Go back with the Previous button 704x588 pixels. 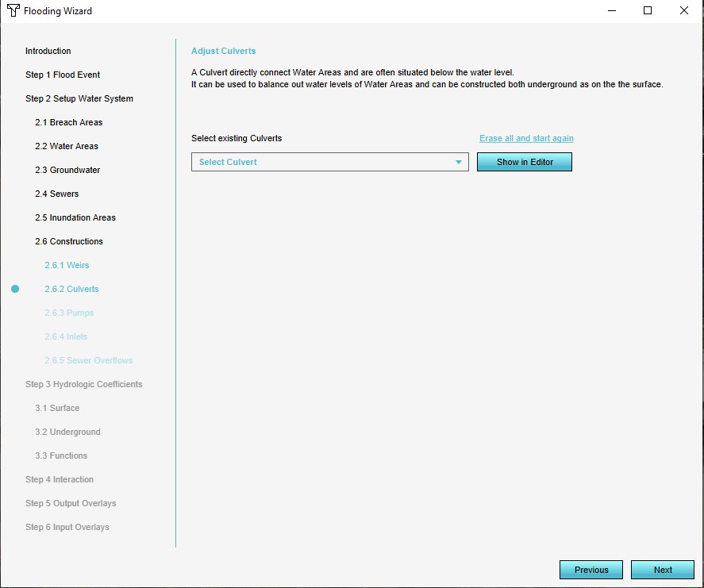click(x=591, y=570)
